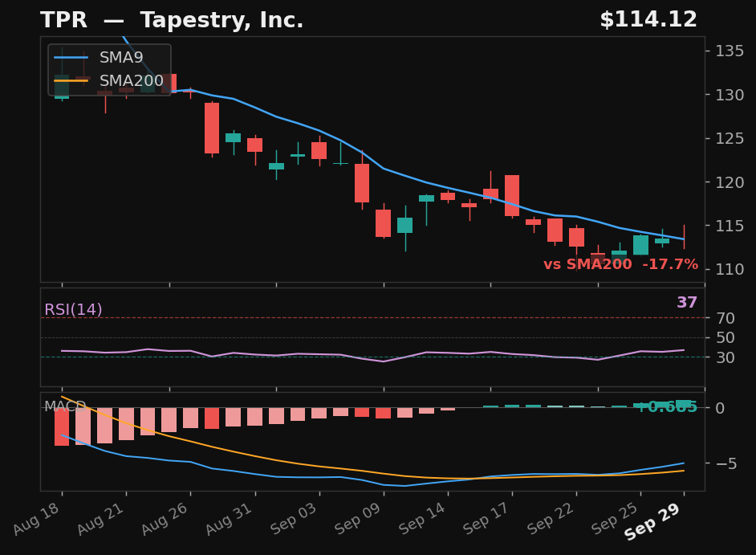Click the Sep 03 date label

coord(294,518)
